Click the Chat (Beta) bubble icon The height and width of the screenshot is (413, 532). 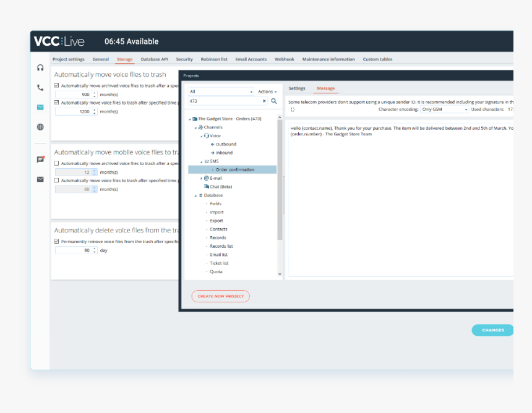pos(206,187)
